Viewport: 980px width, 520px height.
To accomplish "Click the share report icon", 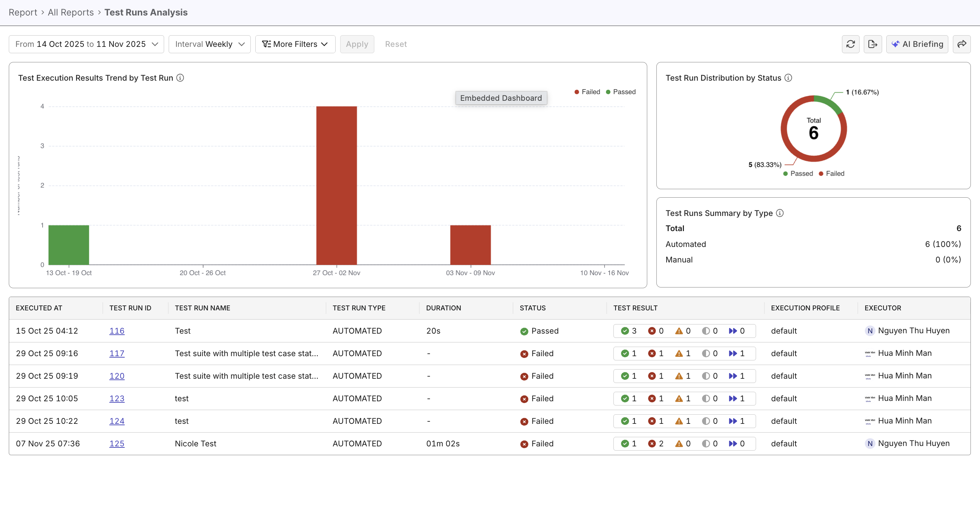I will [x=962, y=44].
